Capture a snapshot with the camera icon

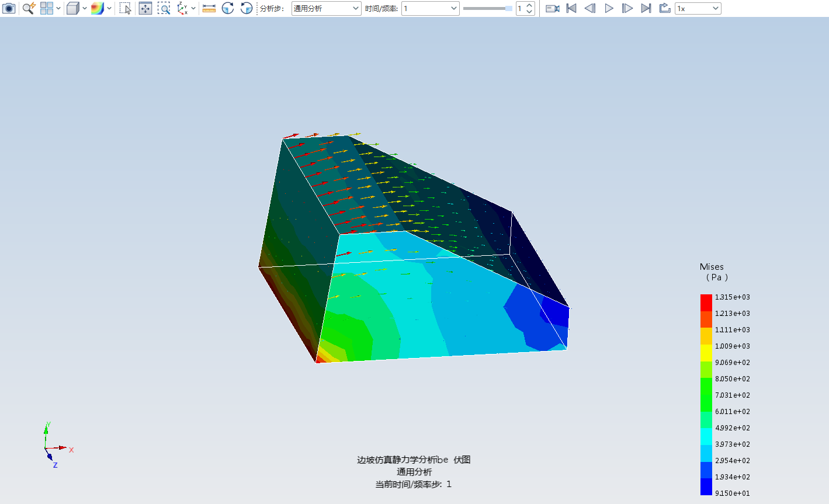point(9,8)
